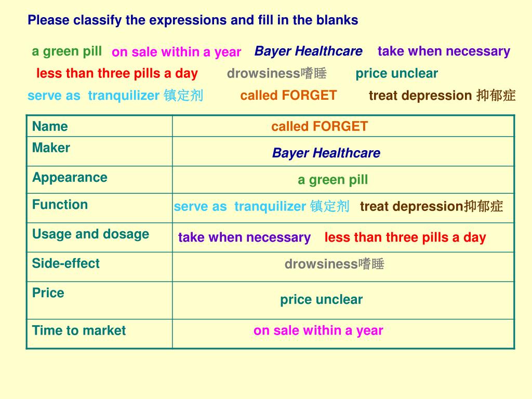Screen dimensions: 532x399
Task: Select the 'Time to market' row label
Action: tap(79, 330)
